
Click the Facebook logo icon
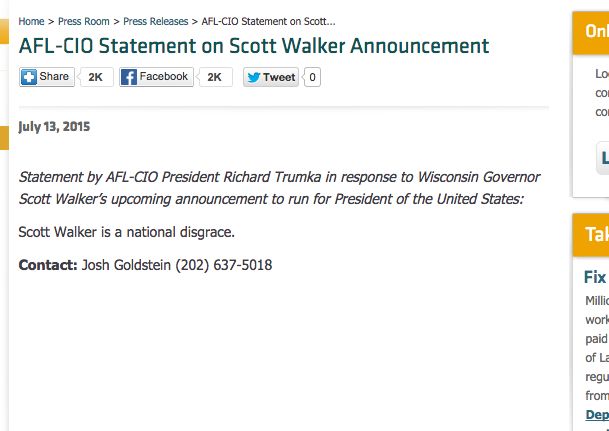129,77
